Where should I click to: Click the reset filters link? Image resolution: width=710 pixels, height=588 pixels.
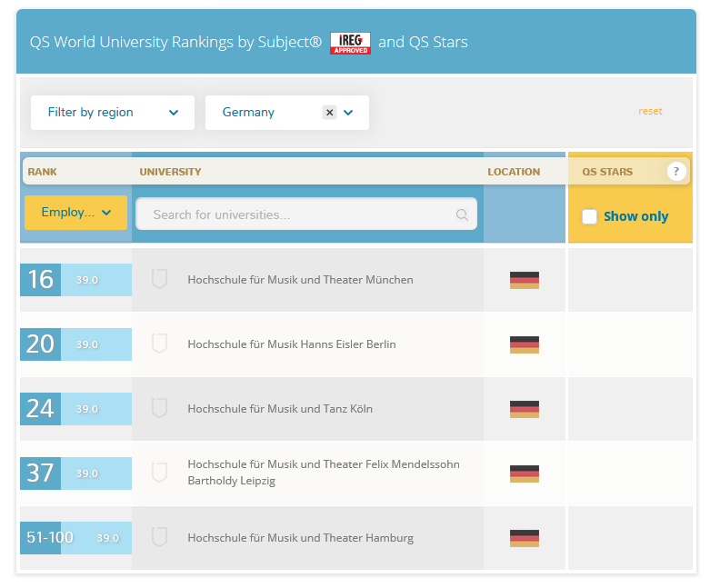tap(650, 112)
